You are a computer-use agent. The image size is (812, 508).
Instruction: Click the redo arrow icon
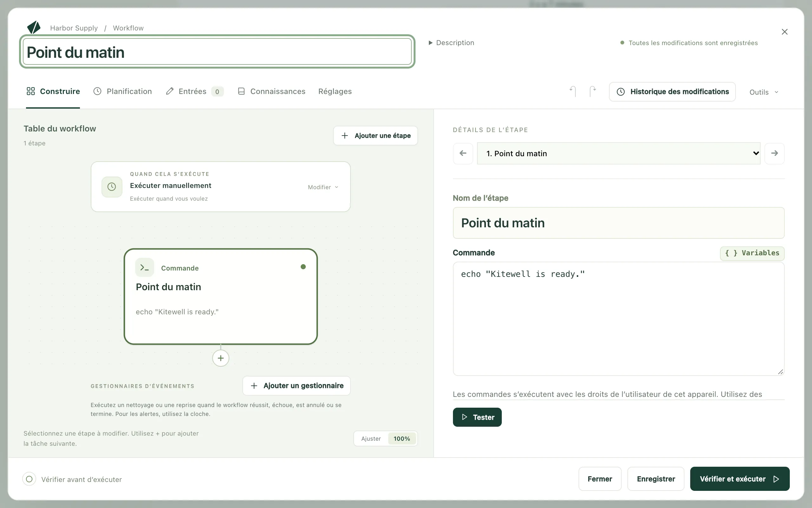593,91
